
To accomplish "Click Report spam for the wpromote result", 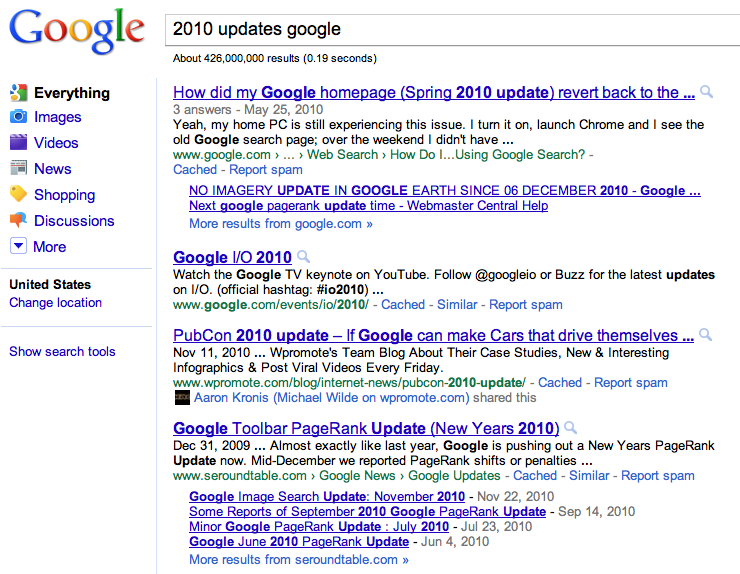I will [x=631, y=382].
